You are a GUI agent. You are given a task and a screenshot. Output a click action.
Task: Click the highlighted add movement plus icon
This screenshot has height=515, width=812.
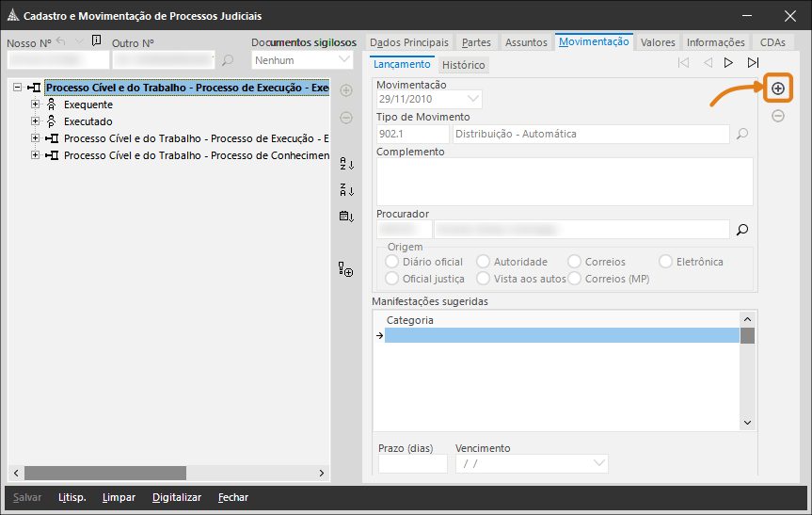point(778,89)
